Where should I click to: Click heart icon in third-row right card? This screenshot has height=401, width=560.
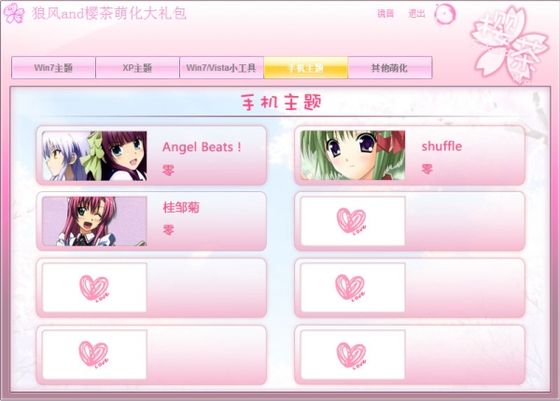point(350,288)
